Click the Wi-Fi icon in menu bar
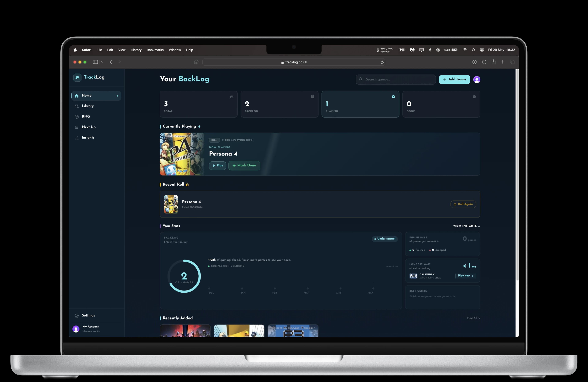 click(465, 50)
